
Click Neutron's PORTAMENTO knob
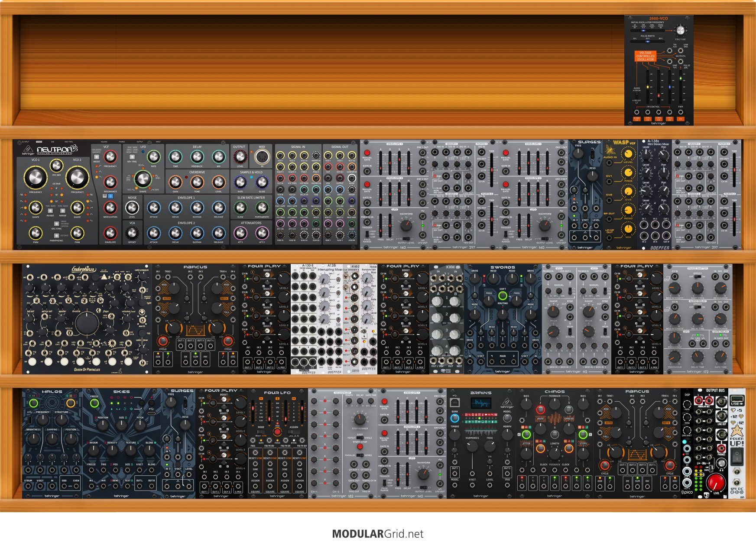pos(262,208)
